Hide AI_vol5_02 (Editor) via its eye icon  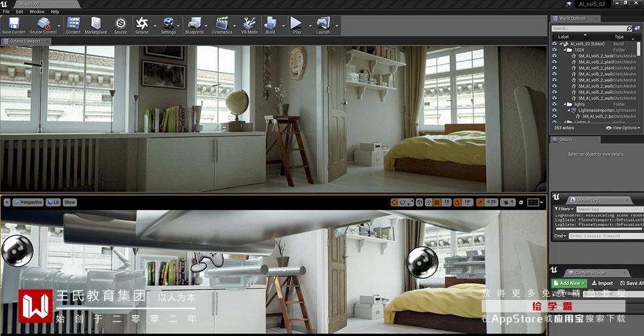(554, 44)
